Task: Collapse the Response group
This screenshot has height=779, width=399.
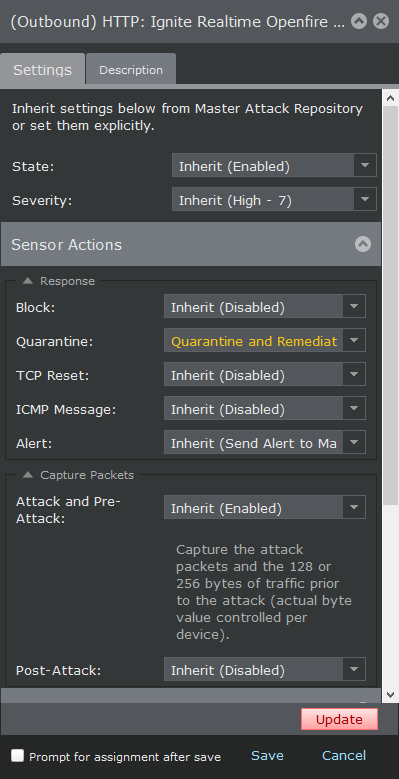Action: [x=28, y=281]
